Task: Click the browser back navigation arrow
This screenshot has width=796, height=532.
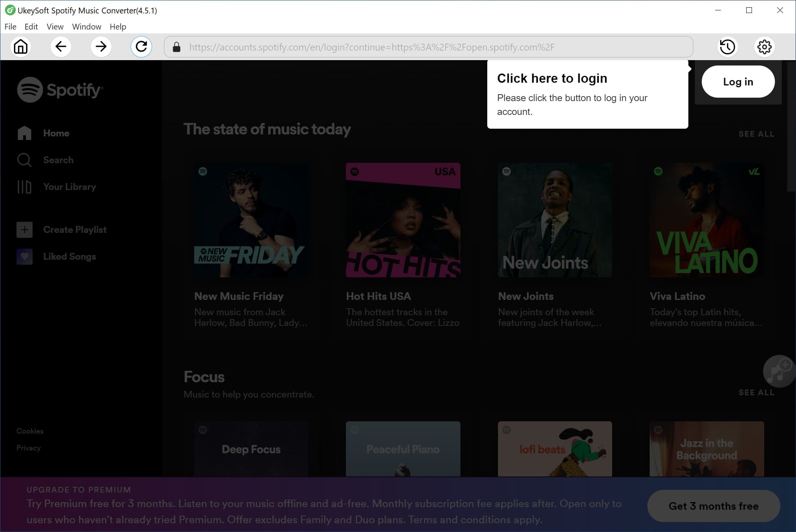Action: point(61,46)
